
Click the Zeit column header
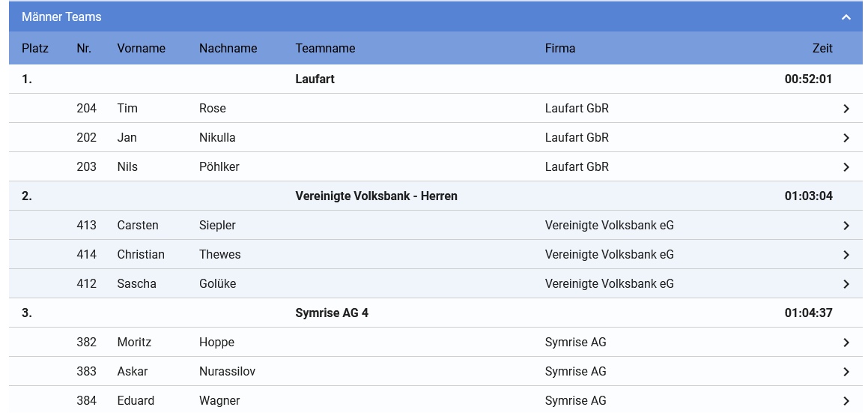pyautogui.click(x=822, y=48)
